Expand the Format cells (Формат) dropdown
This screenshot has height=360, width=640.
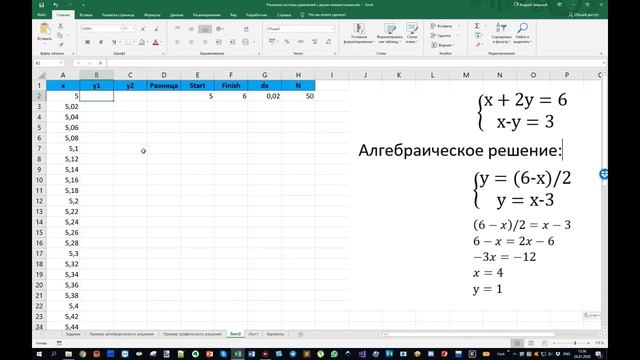tap(454, 45)
